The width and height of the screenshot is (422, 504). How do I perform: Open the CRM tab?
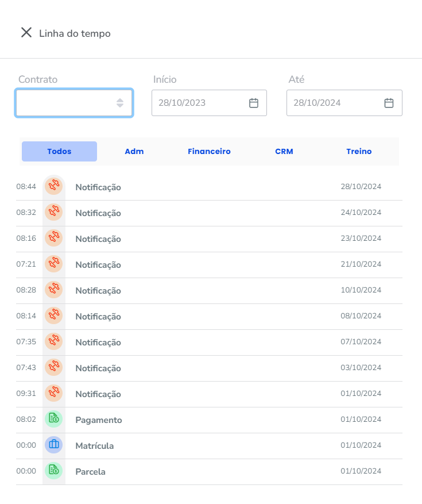(x=284, y=151)
